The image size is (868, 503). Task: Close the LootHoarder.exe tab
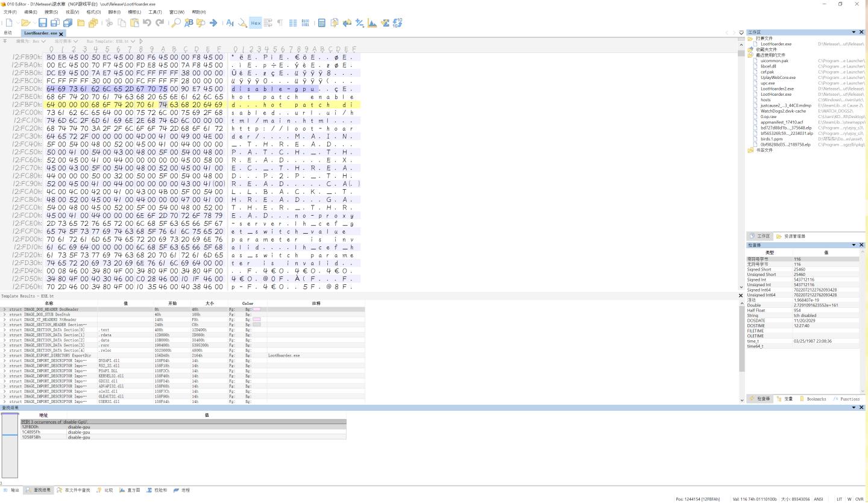coord(61,34)
